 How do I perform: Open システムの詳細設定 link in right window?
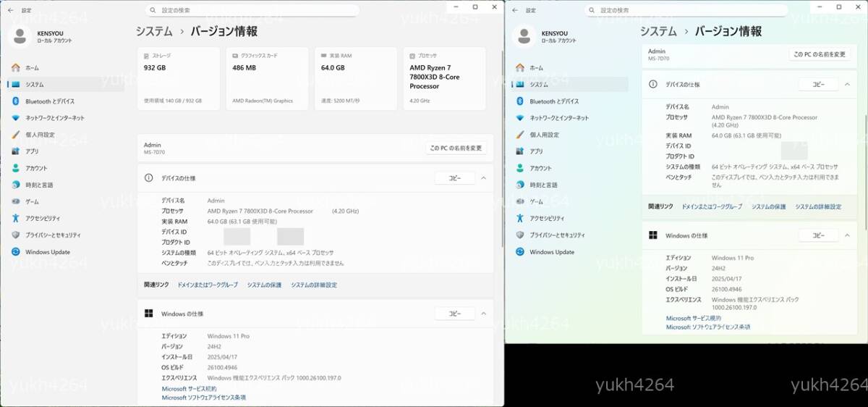pos(818,207)
